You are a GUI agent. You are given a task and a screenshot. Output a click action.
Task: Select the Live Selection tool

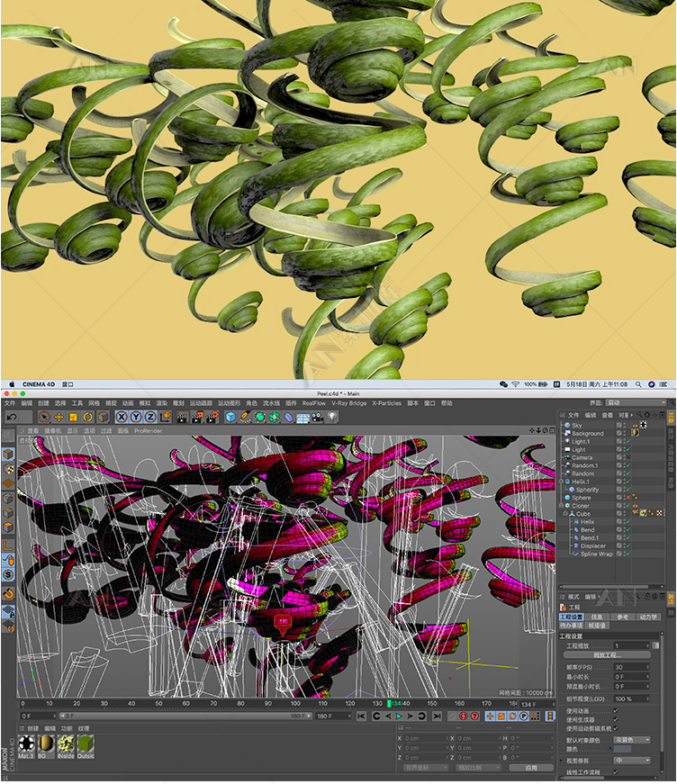44,417
